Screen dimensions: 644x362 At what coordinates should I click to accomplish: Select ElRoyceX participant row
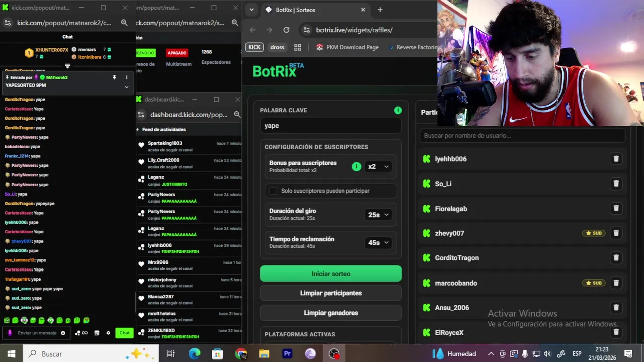522,332
